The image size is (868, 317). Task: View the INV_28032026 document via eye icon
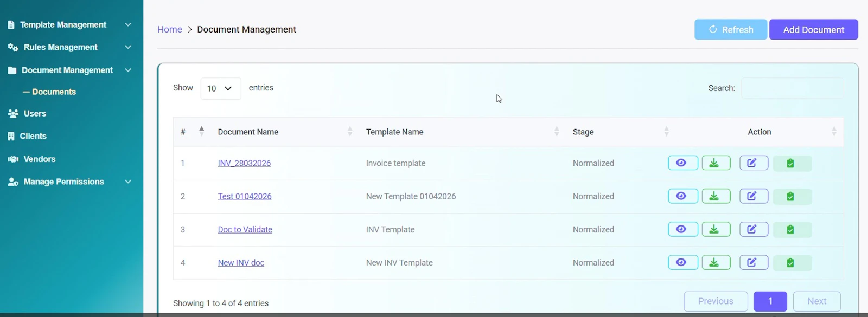pyautogui.click(x=682, y=163)
